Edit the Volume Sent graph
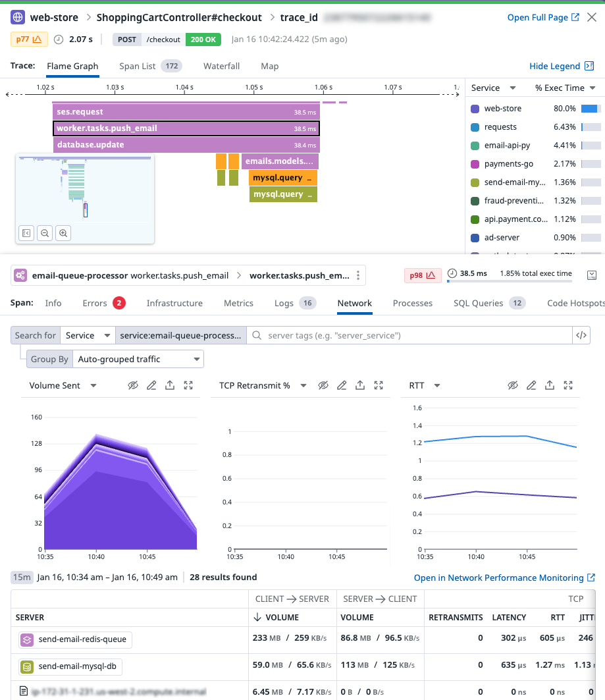Image resolution: width=605 pixels, height=700 pixels. coord(151,385)
